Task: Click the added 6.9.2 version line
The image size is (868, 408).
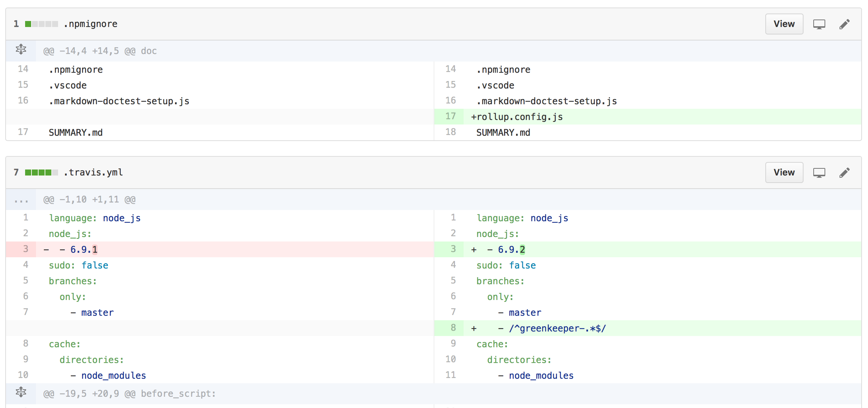Action: pyautogui.click(x=511, y=250)
